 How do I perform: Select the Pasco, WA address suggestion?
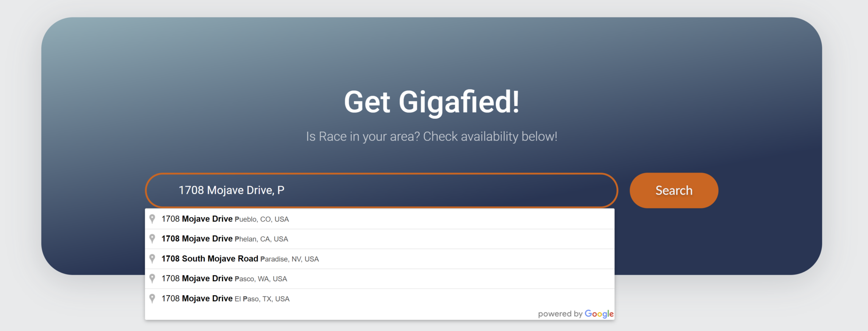pos(380,279)
